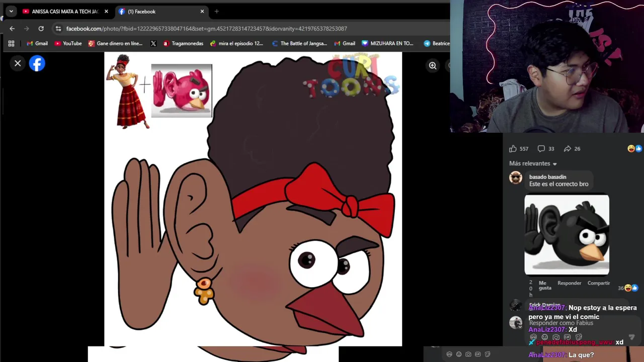Zoom in on the photo
This screenshot has width=644, height=362.
[433, 65]
